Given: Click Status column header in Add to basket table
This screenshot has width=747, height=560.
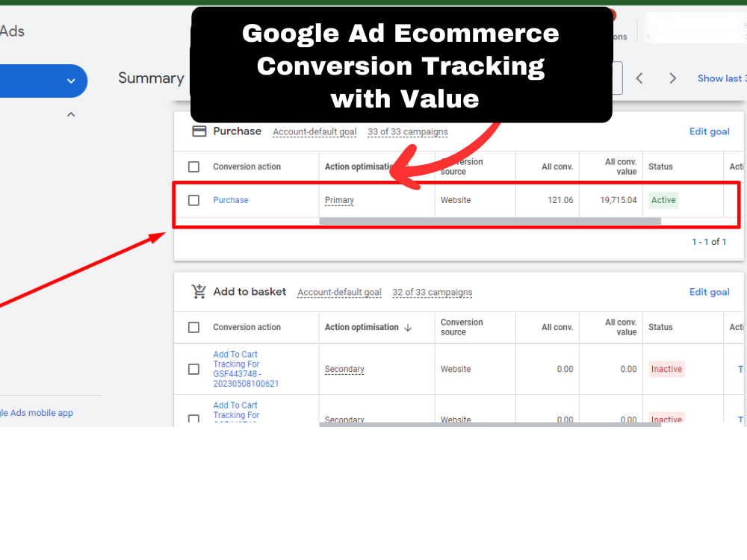Looking at the screenshot, I should (x=660, y=327).
